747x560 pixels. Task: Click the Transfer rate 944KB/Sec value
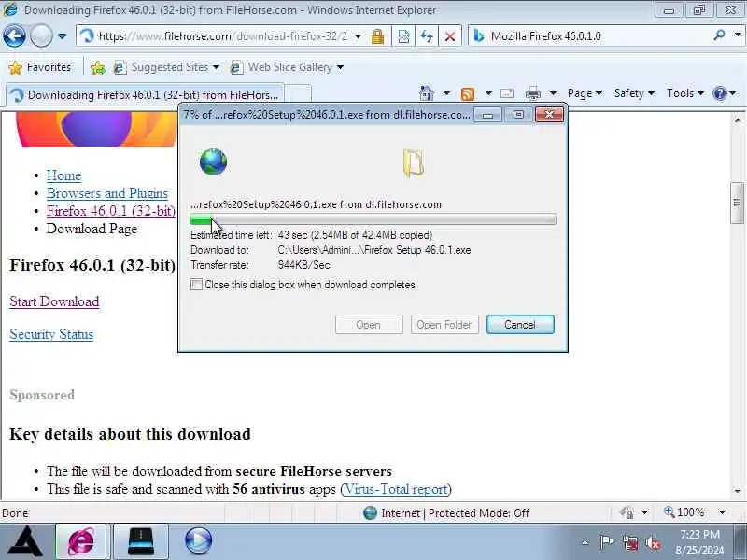[304, 265]
